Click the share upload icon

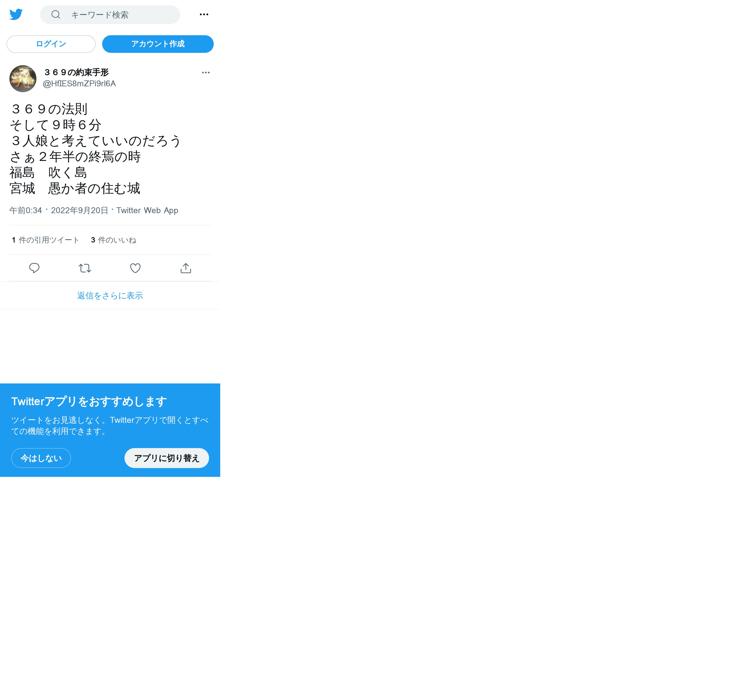(186, 268)
